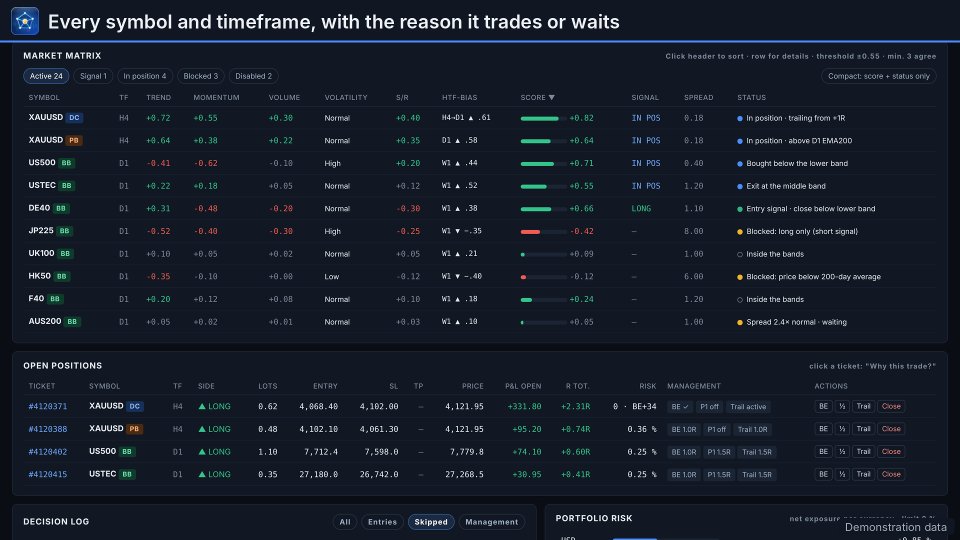The width and height of the screenshot is (960, 540).
Task: Click the ½ partial close for ticket #4120371
Action: point(842,407)
